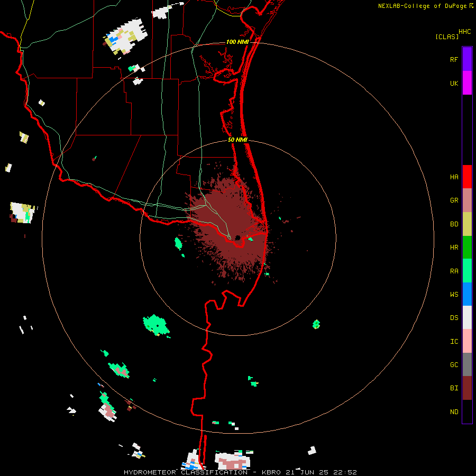Viewport: 476px width, 476px height.
Task: Click the HA red legend swatch
Action: tap(467, 177)
